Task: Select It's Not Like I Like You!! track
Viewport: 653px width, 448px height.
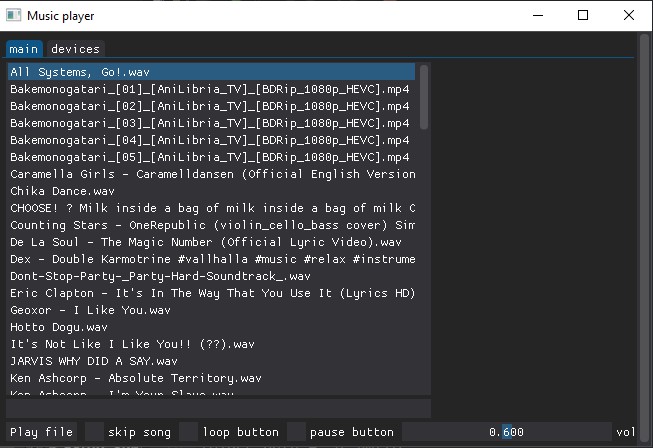Action: (211, 344)
